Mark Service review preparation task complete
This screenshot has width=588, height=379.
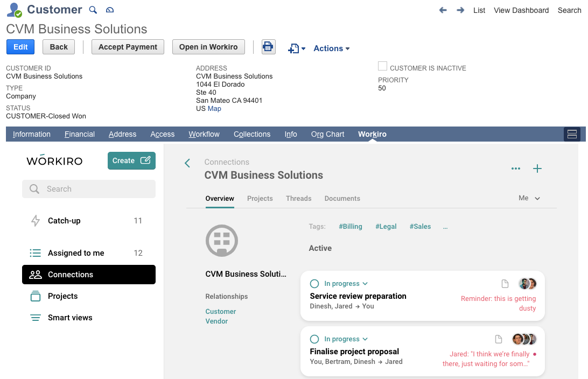(x=314, y=284)
